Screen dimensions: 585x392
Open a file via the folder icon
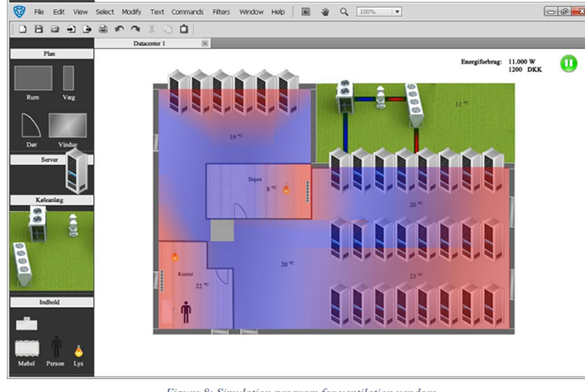pyautogui.click(x=55, y=29)
